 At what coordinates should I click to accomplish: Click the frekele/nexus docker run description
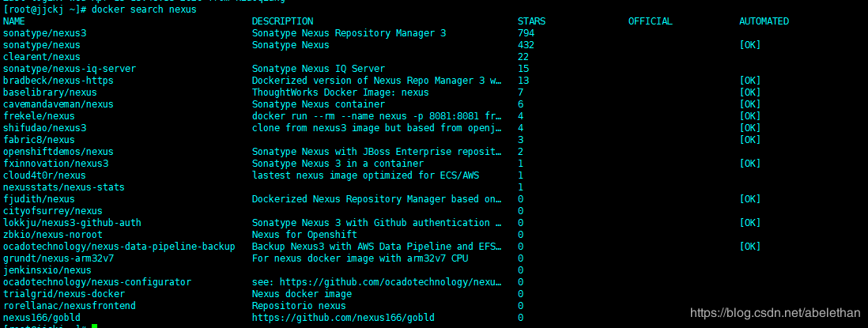pyautogui.click(x=376, y=116)
